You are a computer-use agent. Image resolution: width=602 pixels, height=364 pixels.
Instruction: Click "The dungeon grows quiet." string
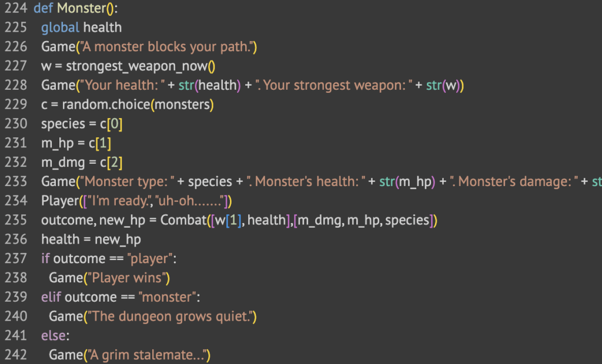click(x=170, y=316)
